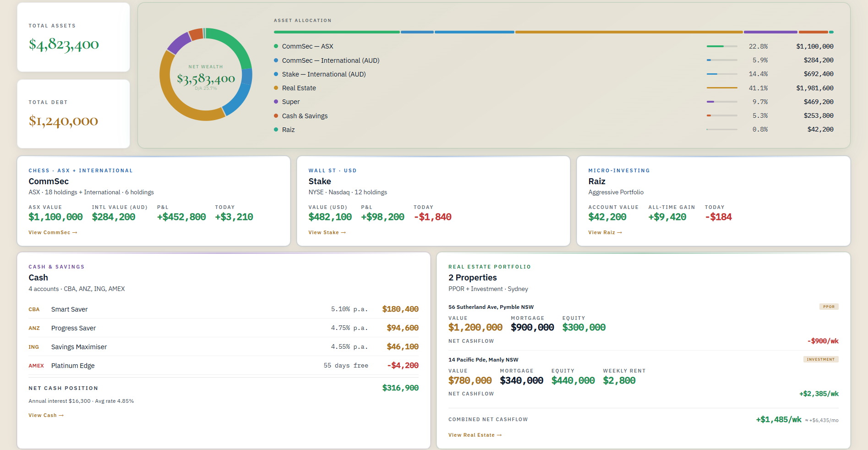The height and width of the screenshot is (450, 868).
Task: Click the annual interest $16,300 note
Action: pyautogui.click(x=81, y=401)
